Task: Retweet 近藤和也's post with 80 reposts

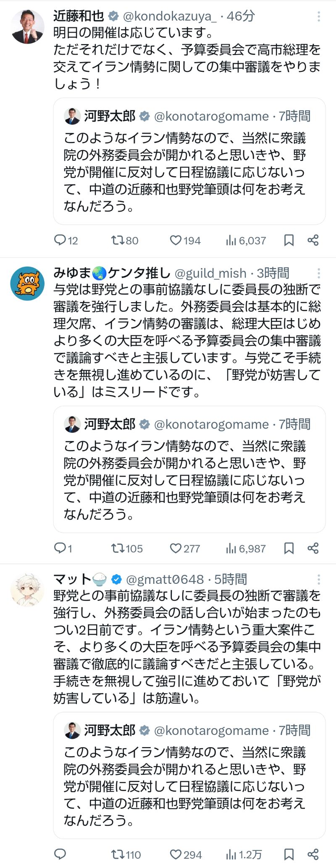Action: tap(117, 240)
